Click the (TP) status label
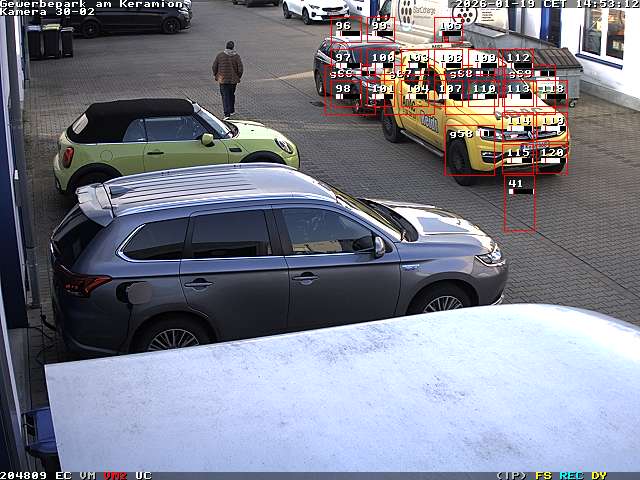The height and width of the screenshot is (480, 640). 511,475
